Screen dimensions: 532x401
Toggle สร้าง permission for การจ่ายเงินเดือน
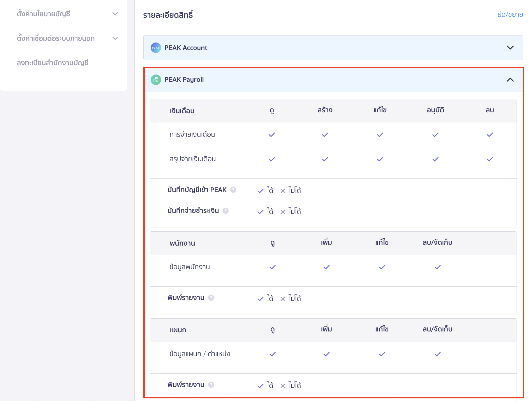click(x=325, y=135)
